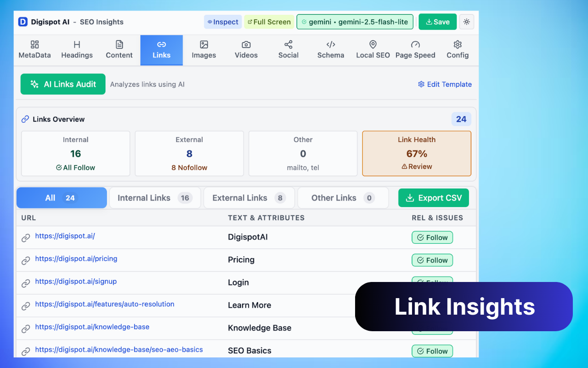Click the SEO Insights title text
The width and height of the screenshot is (588, 368).
(102, 22)
